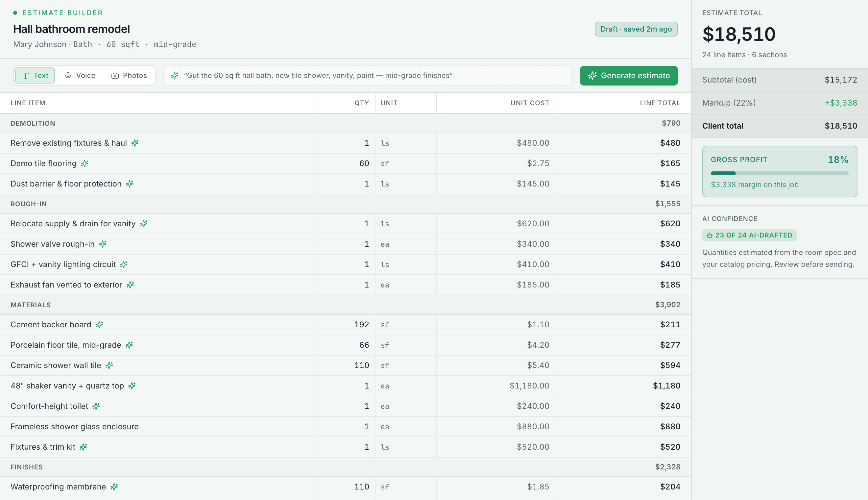Image resolution: width=868 pixels, height=500 pixels.
Task: Click quantity 60 for Demo tile flooring
Action: tap(364, 163)
